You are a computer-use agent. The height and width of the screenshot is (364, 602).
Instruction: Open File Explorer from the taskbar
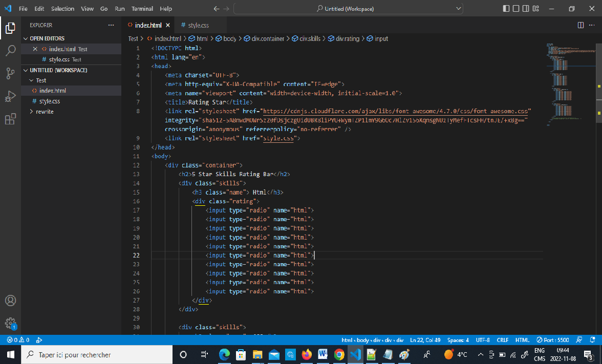pyautogui.click(x=257, y=354)
